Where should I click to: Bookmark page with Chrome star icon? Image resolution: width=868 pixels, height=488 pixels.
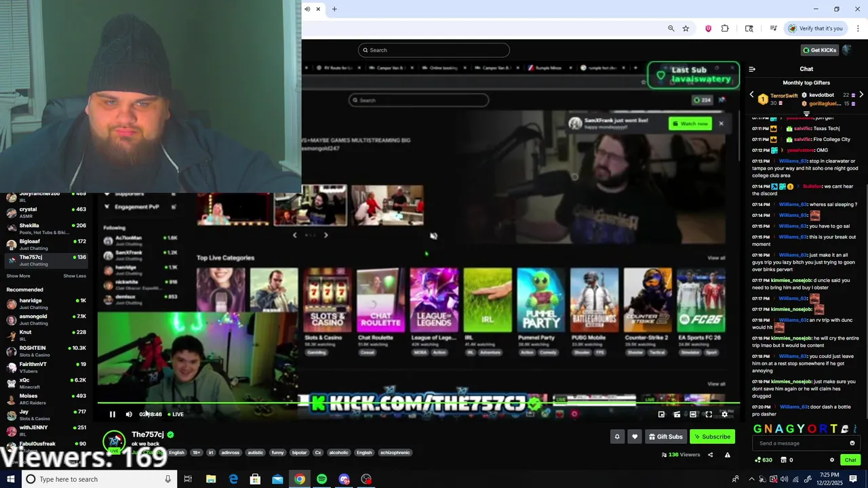pyautogui.click(x=686, y=28)
